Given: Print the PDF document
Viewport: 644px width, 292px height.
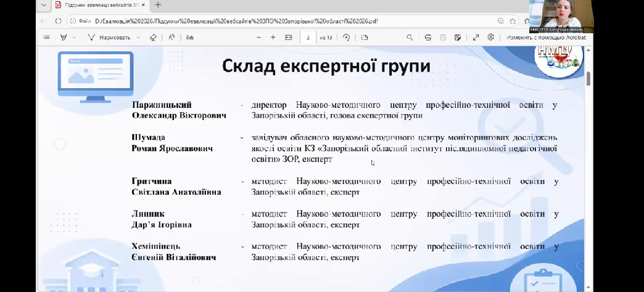Looking at the screenshot, I should [x=427, y=38].
